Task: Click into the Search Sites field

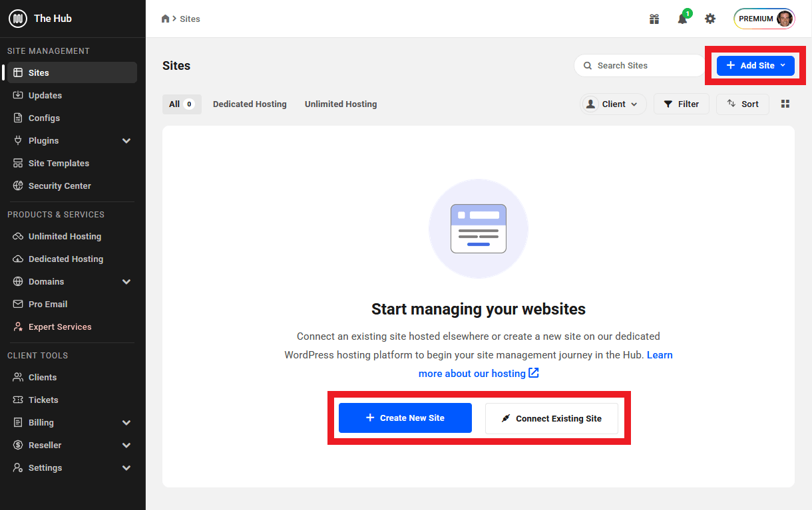Action: [640, 66]
